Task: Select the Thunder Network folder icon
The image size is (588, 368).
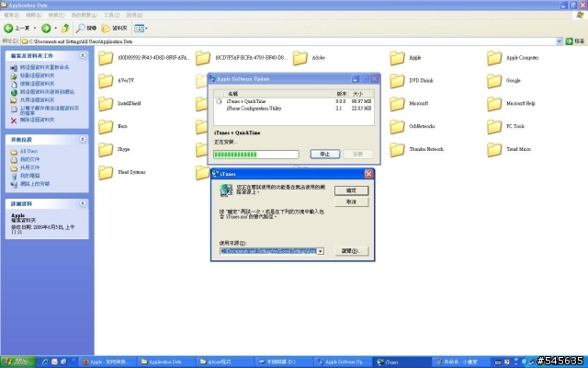Action: pyautogui.click(x=397, y=149)
